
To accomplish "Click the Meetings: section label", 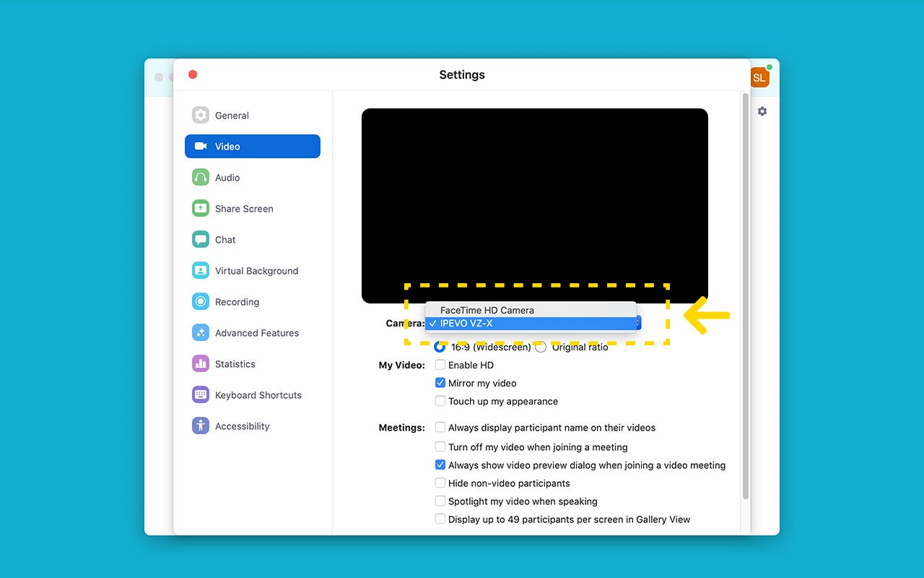I will pyautogui.click(x=402, y=428).
